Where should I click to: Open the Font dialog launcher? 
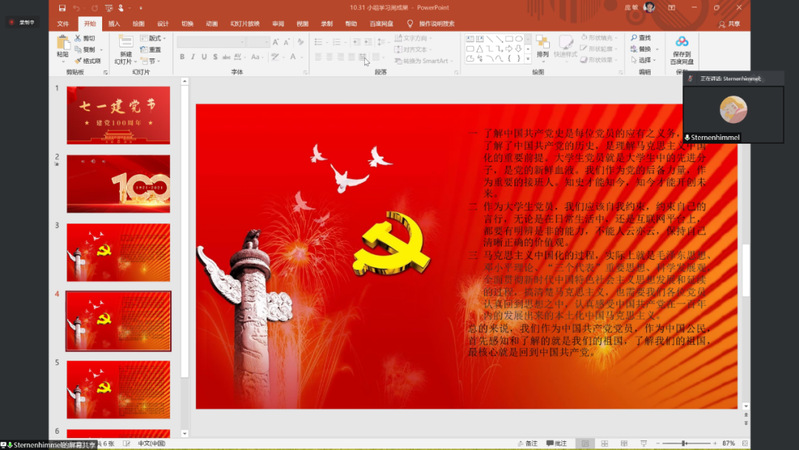(306, 72)
